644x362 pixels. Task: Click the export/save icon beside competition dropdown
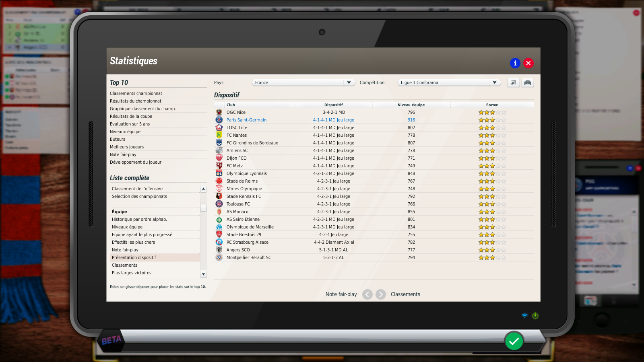513,82
